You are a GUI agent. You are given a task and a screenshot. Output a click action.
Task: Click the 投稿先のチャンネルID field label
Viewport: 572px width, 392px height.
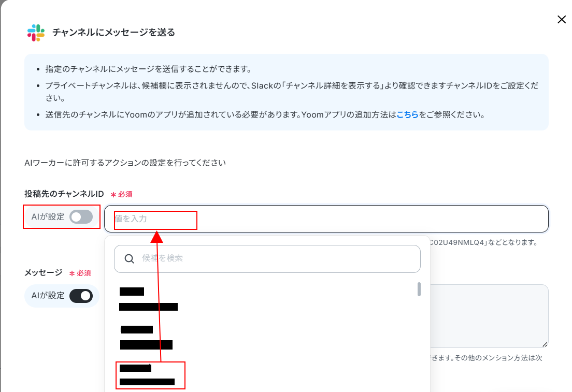[64, 194]
